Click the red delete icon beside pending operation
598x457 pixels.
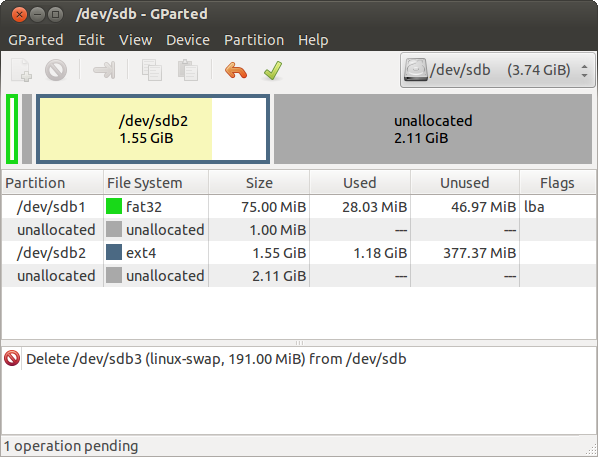pyautogui.click(x=12, y=359)
